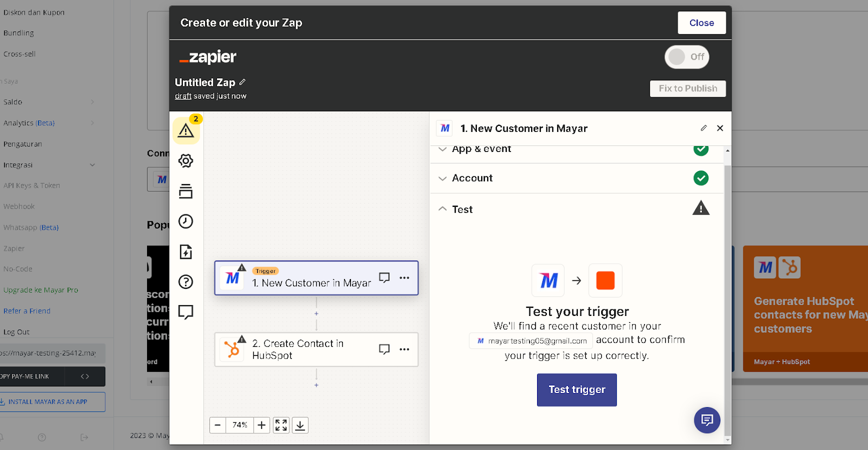Screen dimensions: 868x450
Task: Add a step between trigger and action
Action: pos(316,314)
